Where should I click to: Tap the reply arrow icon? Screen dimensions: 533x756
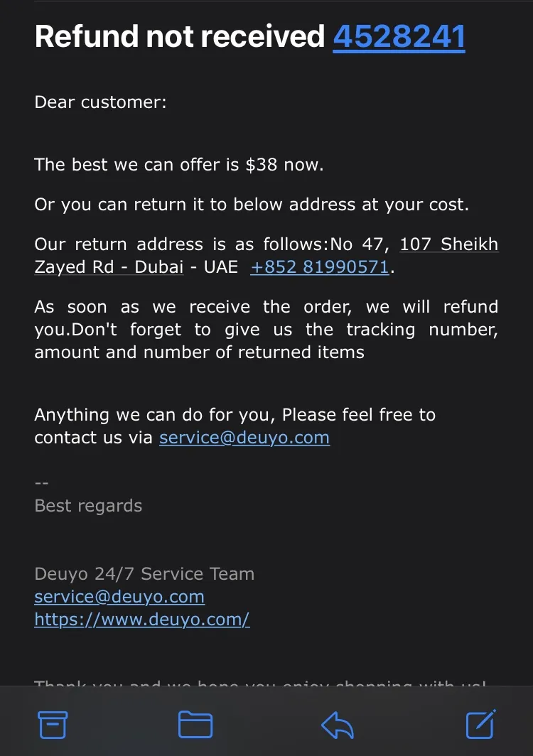coord(338,725)
